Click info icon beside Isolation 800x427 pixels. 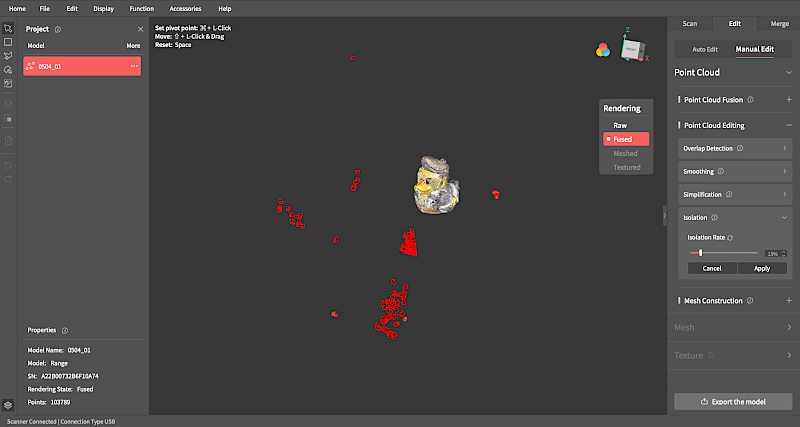(714, 217)
